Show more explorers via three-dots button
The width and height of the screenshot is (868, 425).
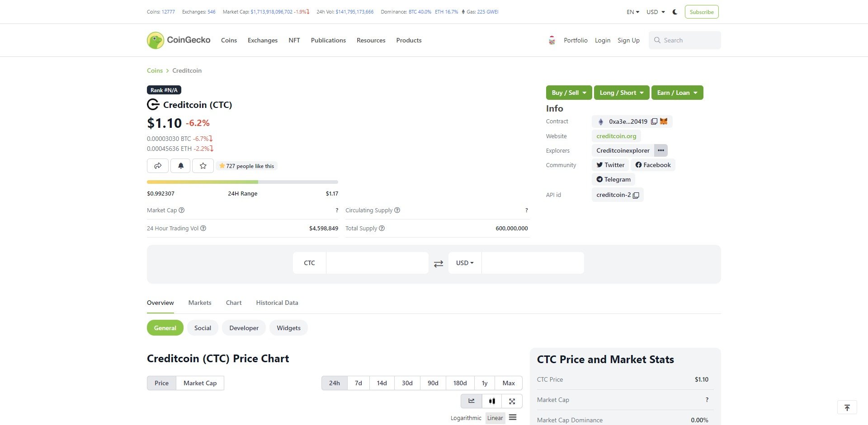pos(661,150)
